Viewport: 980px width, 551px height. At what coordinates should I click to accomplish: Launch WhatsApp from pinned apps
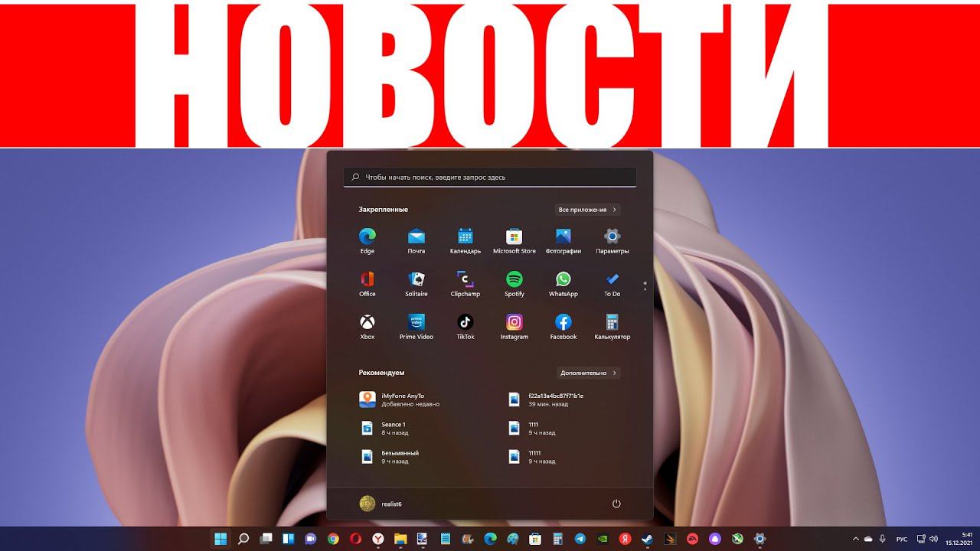tap(563, 283)
